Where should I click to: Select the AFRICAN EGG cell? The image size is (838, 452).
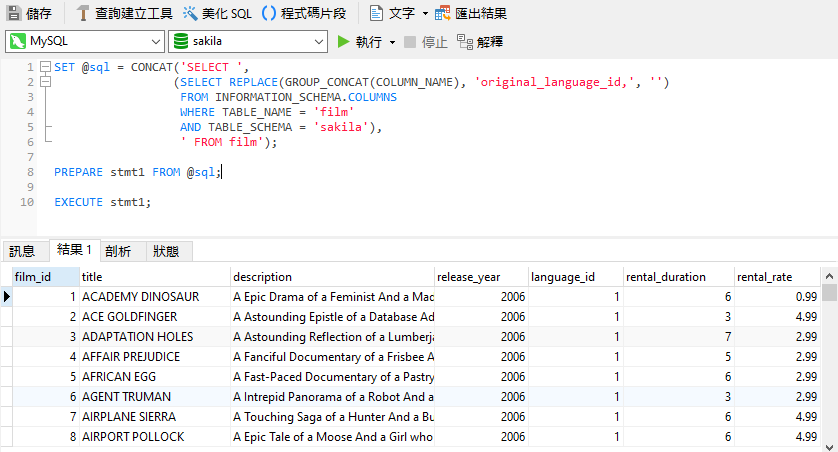click(x=154, y=377)
